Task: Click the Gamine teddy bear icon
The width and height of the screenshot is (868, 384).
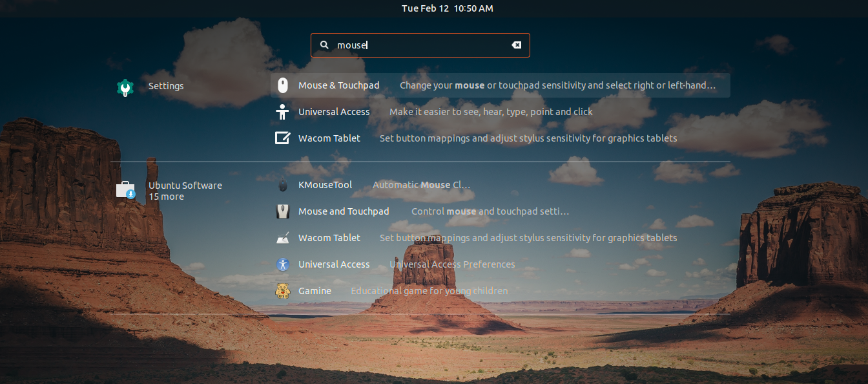Action: 282,291
